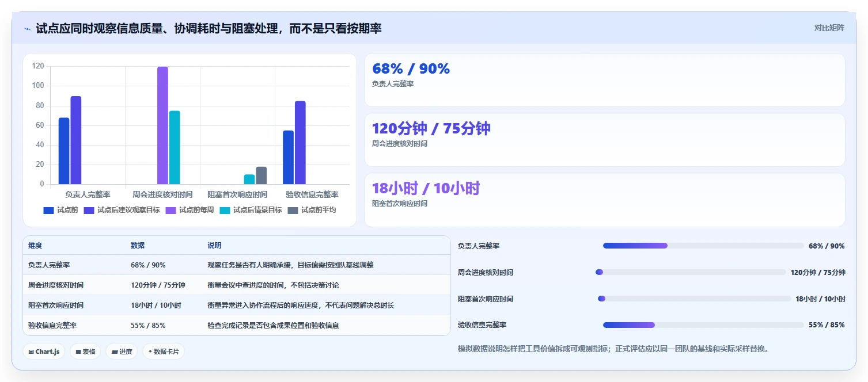Click the 数据卡片 chip
The image size is (868, 382).
pos(164,352)
